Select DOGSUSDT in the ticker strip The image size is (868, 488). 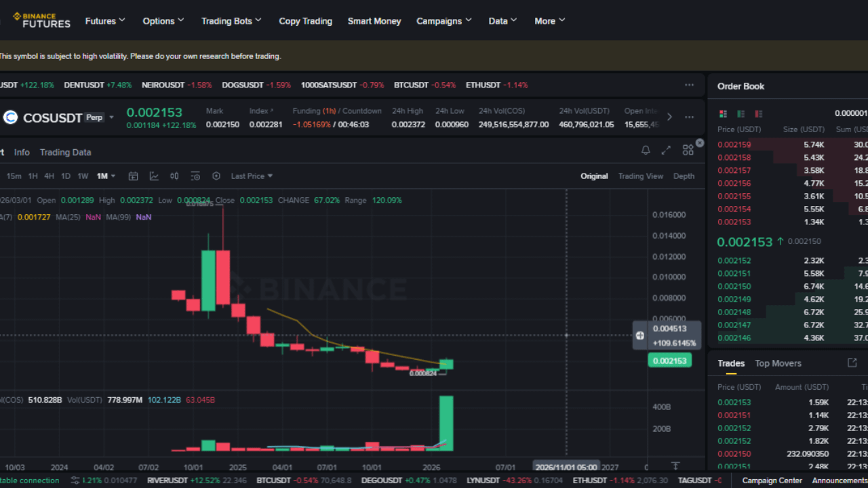256,85
